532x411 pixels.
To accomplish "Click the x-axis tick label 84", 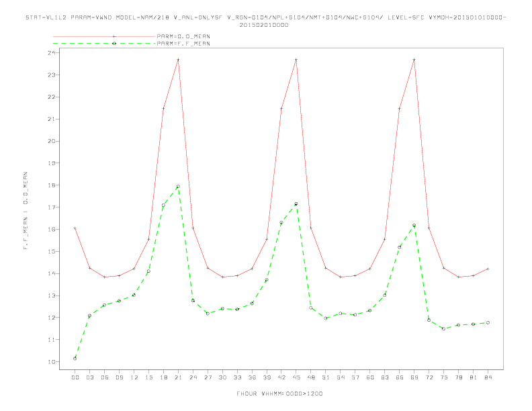I will [488, 377].
